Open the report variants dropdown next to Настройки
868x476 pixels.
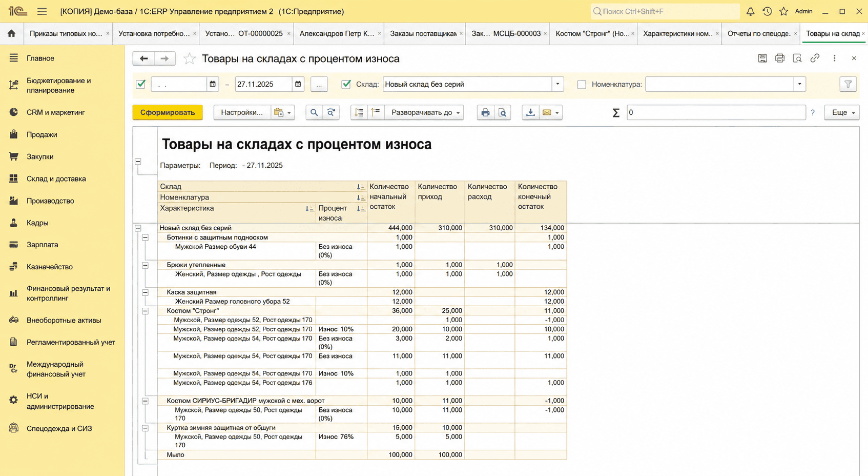pyautogui.click(x=283, y=112)
